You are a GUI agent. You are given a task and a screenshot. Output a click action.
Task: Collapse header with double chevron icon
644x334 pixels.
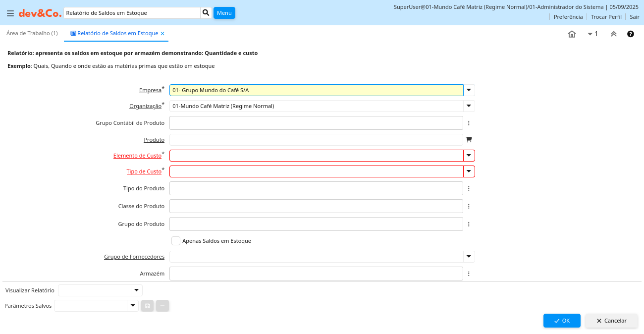point(613,34)
